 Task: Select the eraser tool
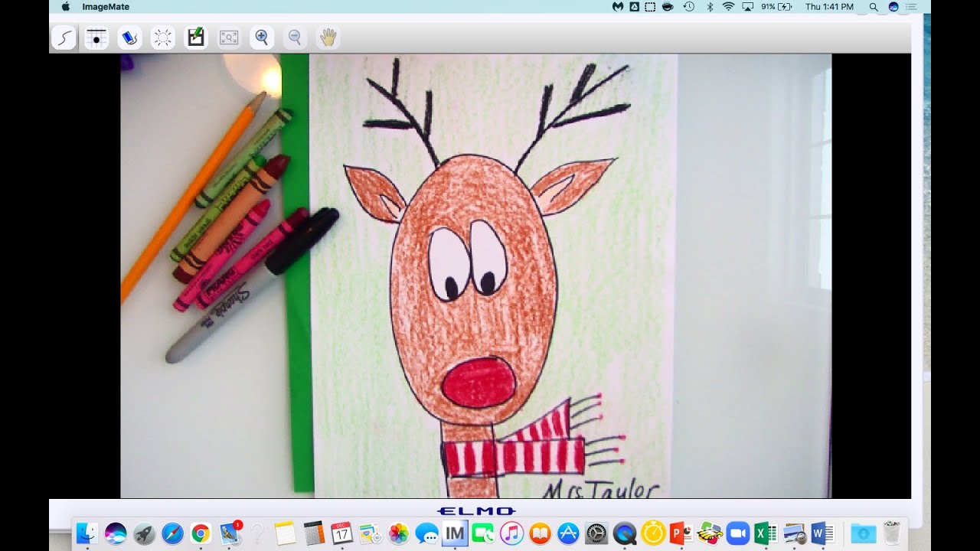tap(129, 37)
